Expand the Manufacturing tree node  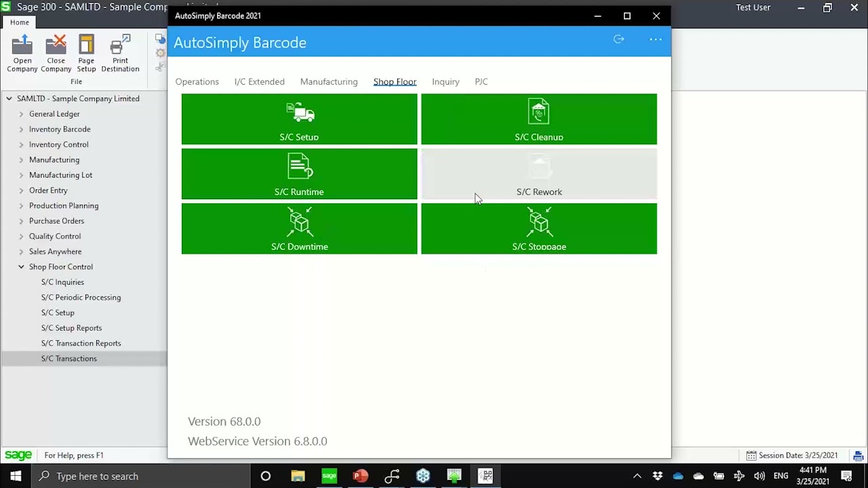(21, 160)
